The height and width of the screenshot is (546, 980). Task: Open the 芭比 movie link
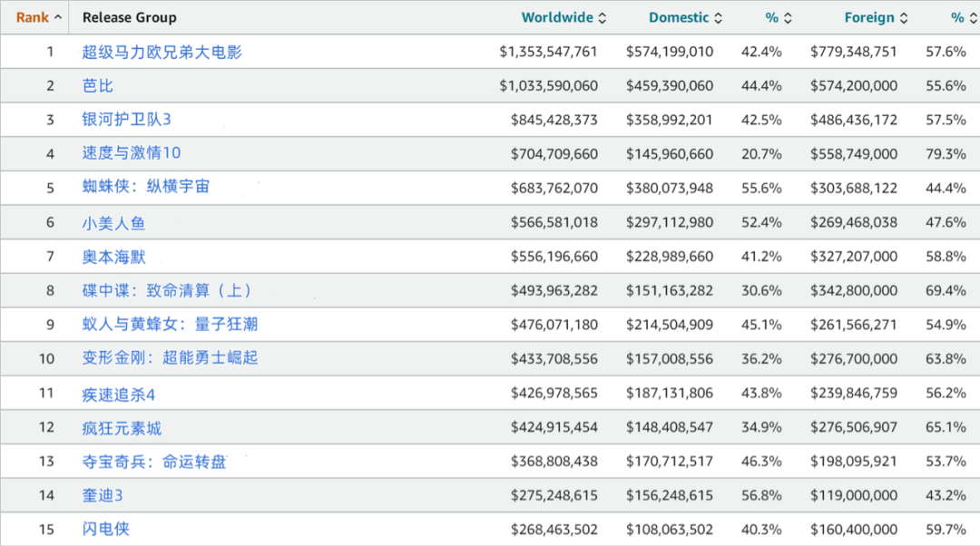[98, 86]
